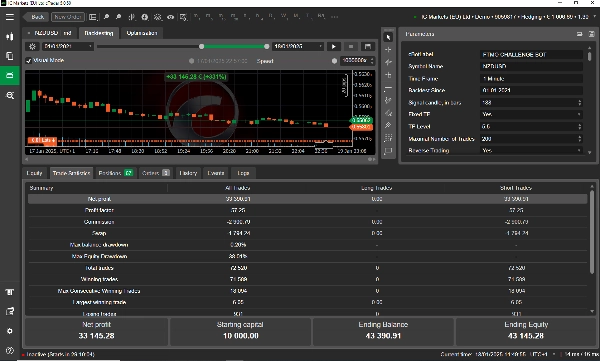Open the Equity tab

[34, 173]
